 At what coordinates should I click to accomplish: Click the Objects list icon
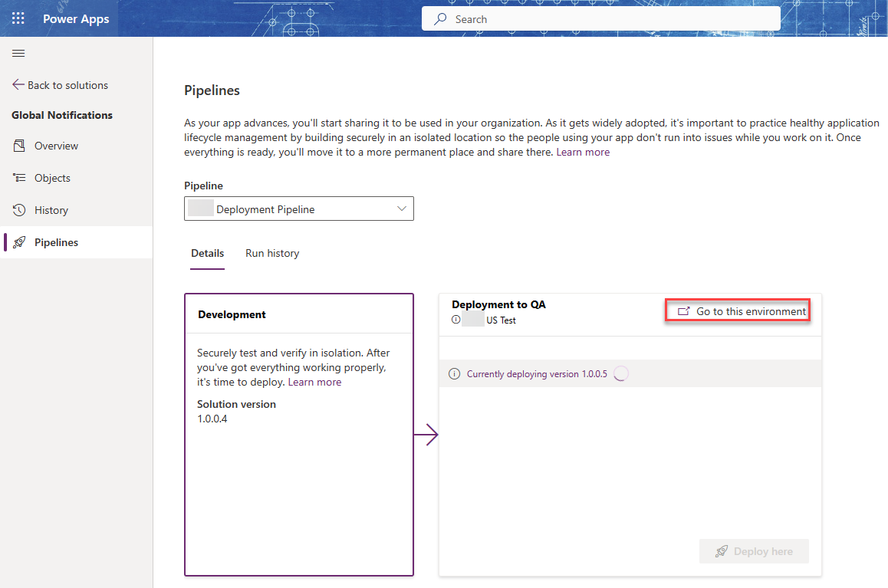coord(19,178)
